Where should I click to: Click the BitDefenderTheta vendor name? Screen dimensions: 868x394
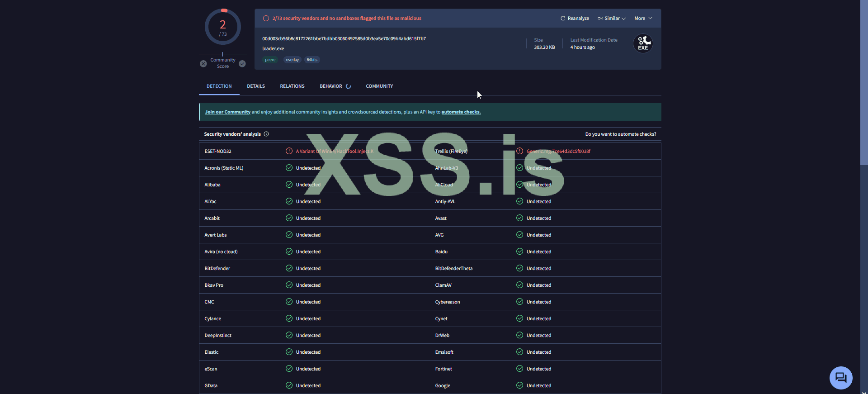click(454, 268)
